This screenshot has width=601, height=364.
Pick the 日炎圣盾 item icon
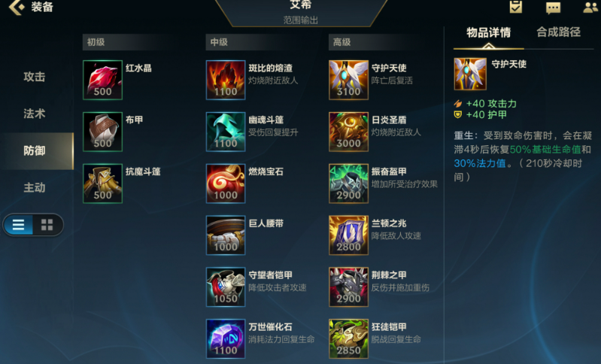pos(348,132)
